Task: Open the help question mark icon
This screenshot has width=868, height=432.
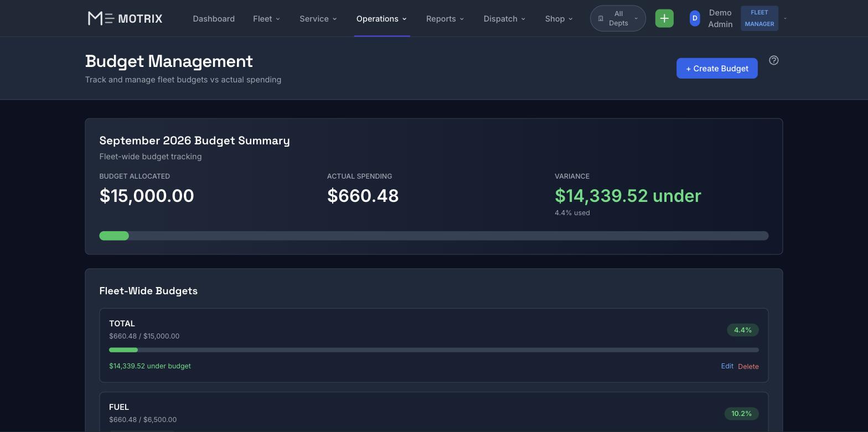Action: (774, 60)
